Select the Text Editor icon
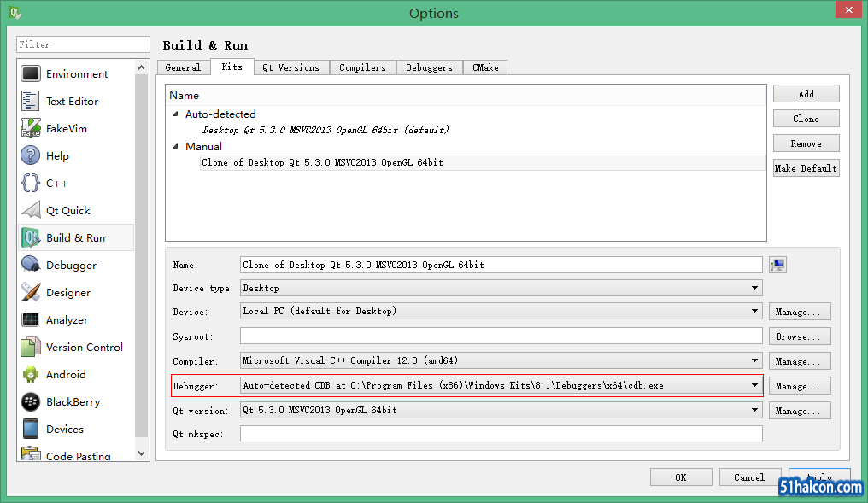This screenshot has height=503, width=868. click(31, 102)
